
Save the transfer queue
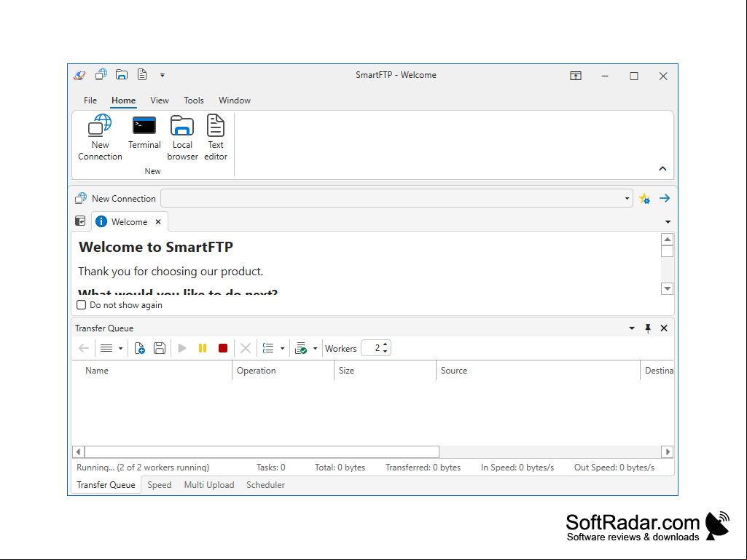point(160,348)
